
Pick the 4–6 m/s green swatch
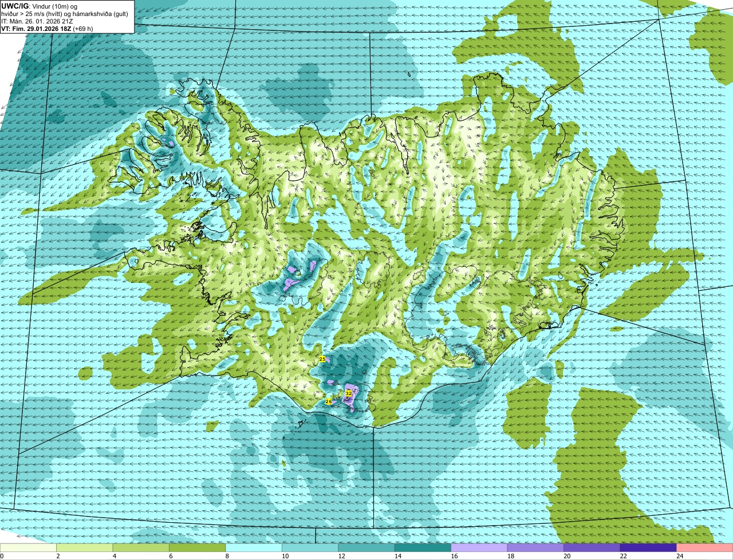coord(141,547)
